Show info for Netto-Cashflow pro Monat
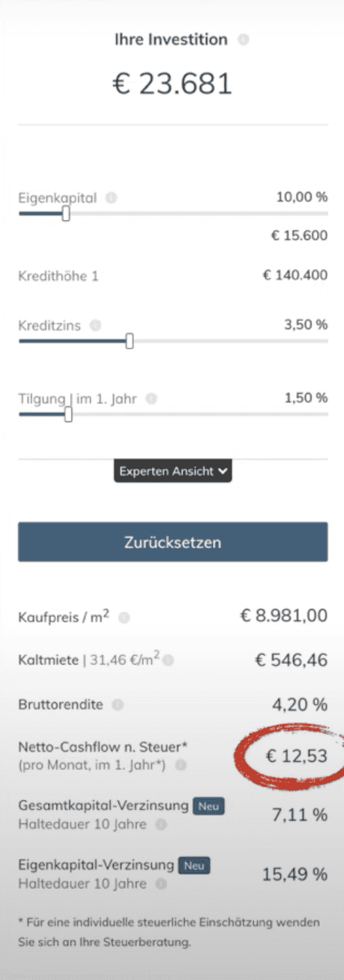 [181, 765]
